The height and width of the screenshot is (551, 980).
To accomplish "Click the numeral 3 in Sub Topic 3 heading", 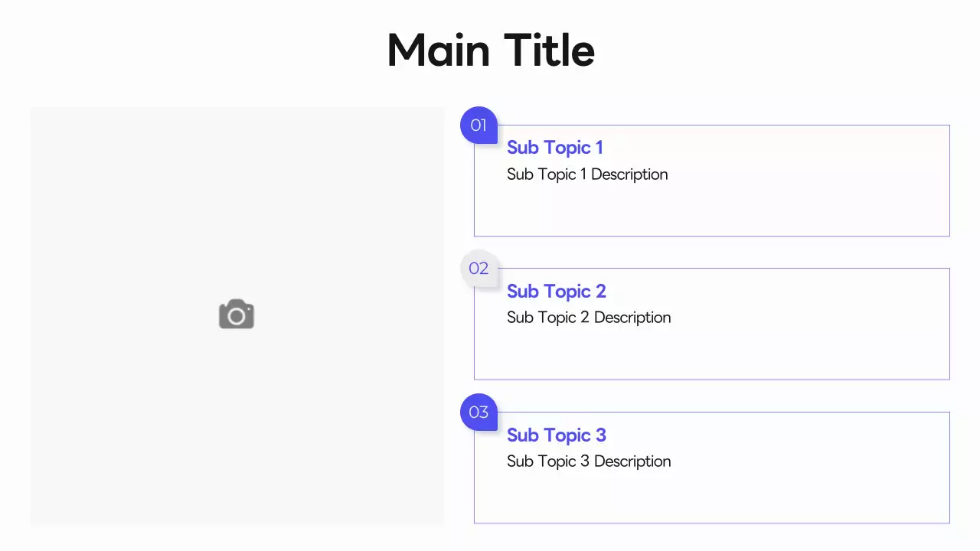I will coord(600,435).
